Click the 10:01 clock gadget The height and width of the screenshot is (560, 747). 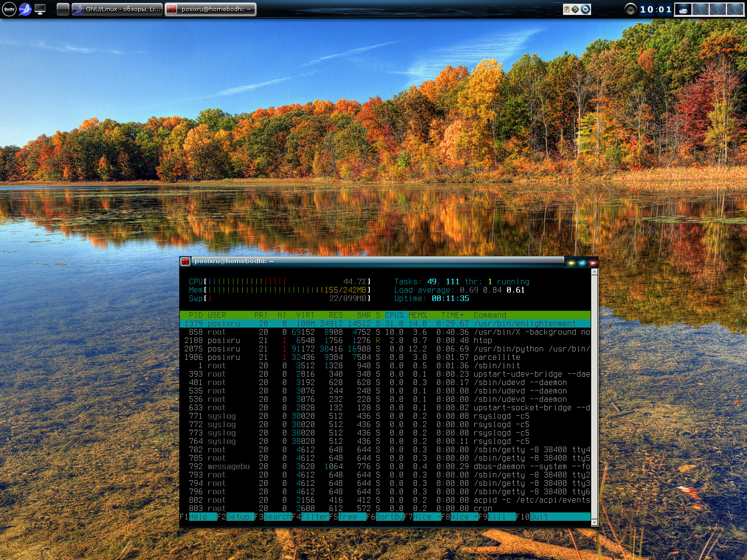click(x=655, y=9)
